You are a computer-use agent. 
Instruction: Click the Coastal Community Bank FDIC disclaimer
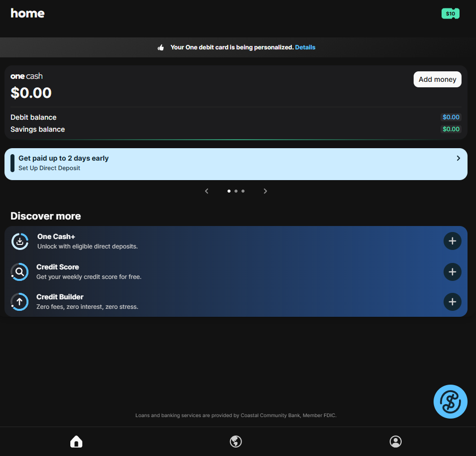pos(236,415)
